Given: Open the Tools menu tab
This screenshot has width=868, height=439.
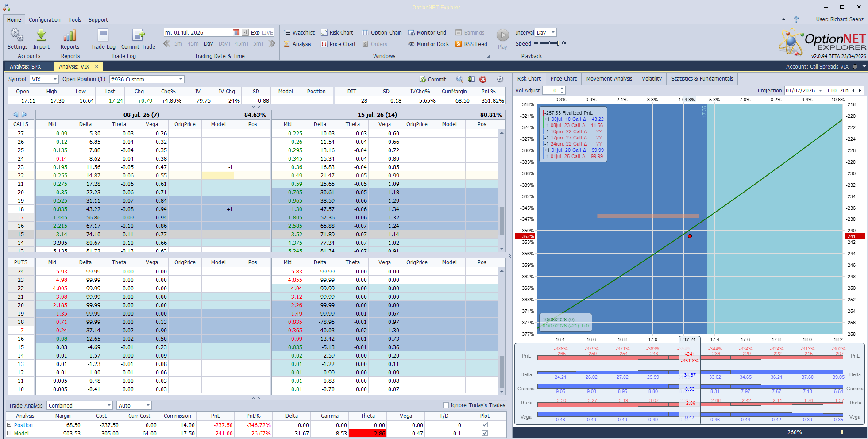Looking at the screenshot, I should (x=75, y=19).
